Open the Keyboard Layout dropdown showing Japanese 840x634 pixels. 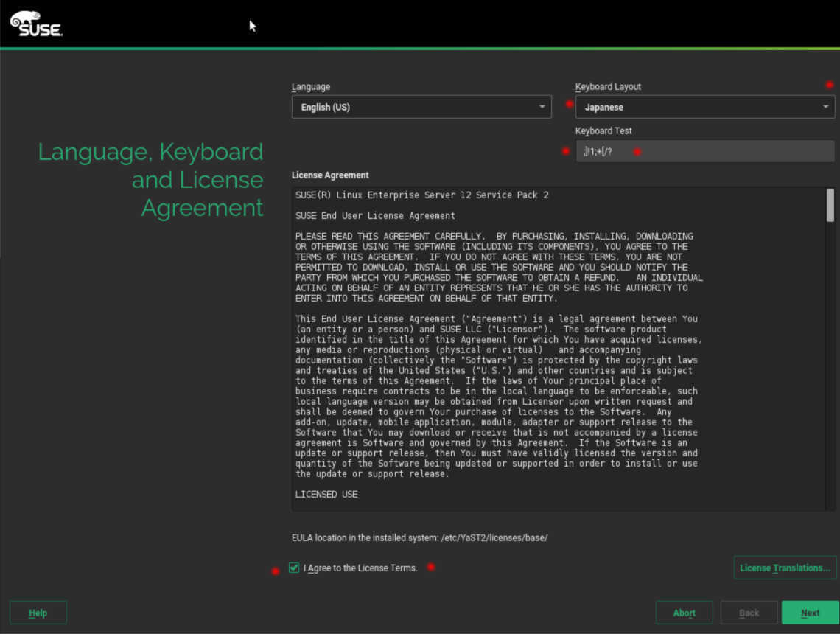pyautogui.click(x=704, y=107)
